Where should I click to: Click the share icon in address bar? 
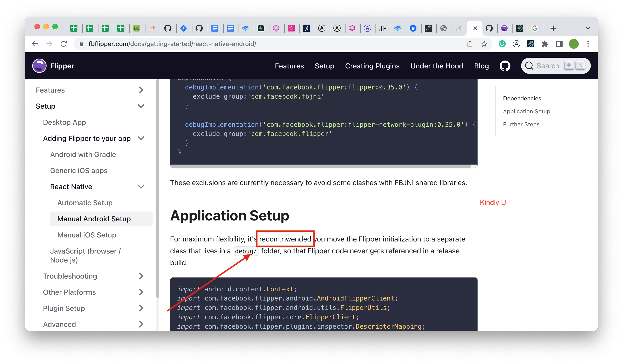[470, 44]
